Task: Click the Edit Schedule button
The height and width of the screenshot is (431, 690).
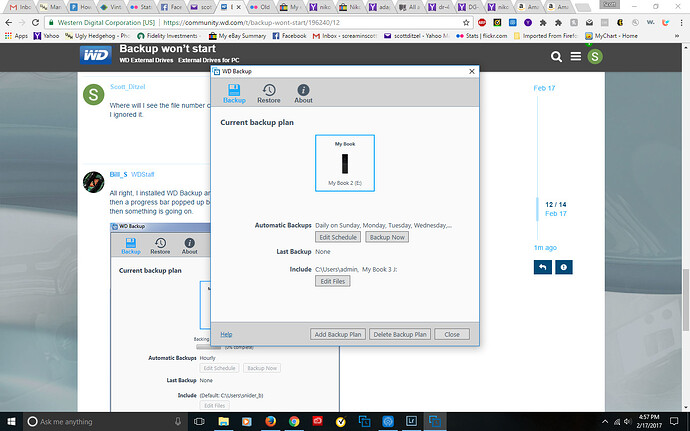Action: [x=338, y=237]
